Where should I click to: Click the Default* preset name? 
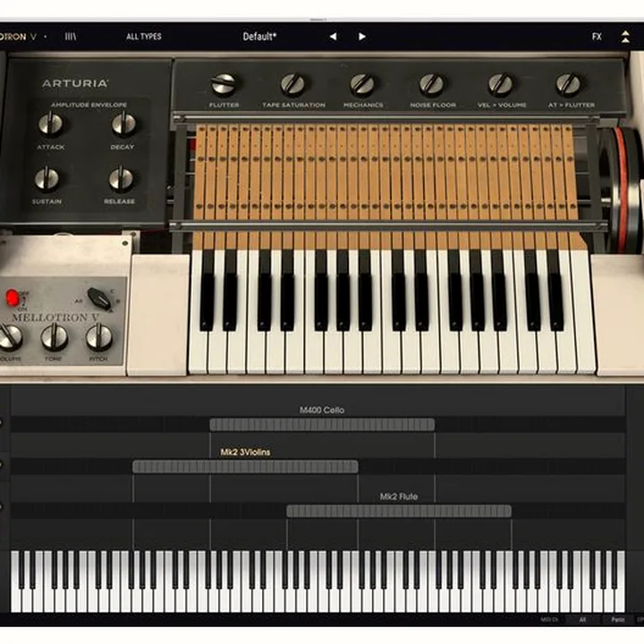pyautogui.click(x=259, y=37)
